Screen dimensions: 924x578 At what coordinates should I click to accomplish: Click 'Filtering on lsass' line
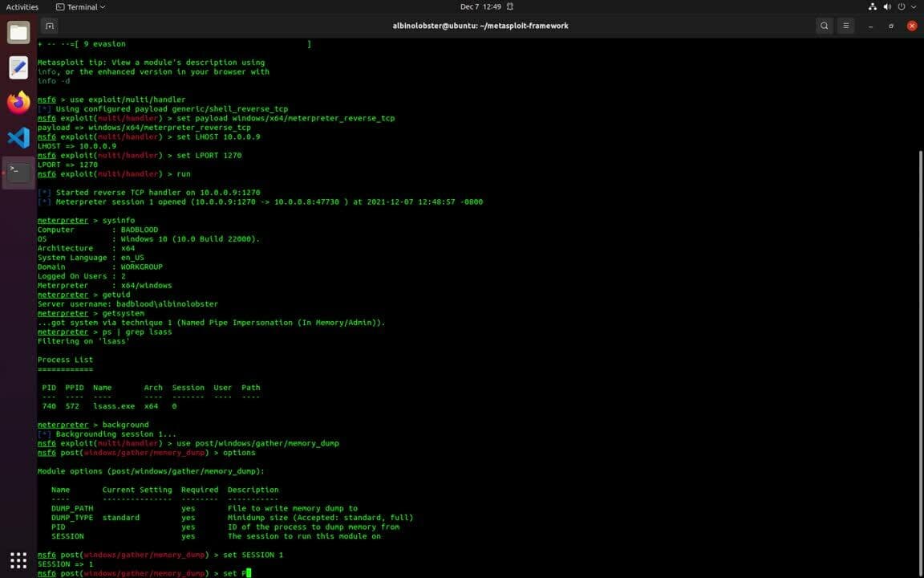point(83,341)
